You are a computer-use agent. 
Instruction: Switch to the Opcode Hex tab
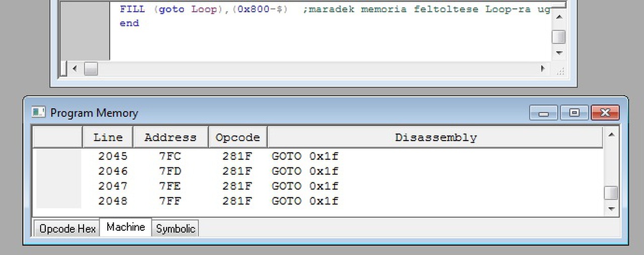(x=67, y=229)
